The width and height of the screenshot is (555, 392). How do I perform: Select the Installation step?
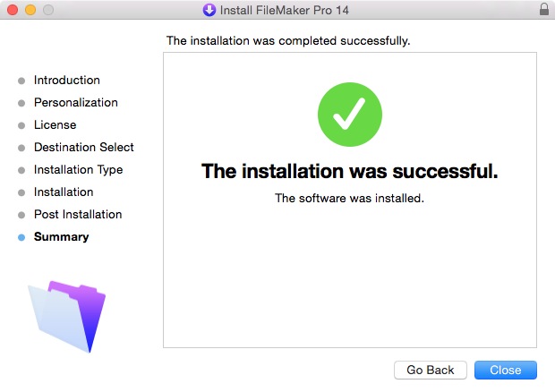(x=64, y=192)
